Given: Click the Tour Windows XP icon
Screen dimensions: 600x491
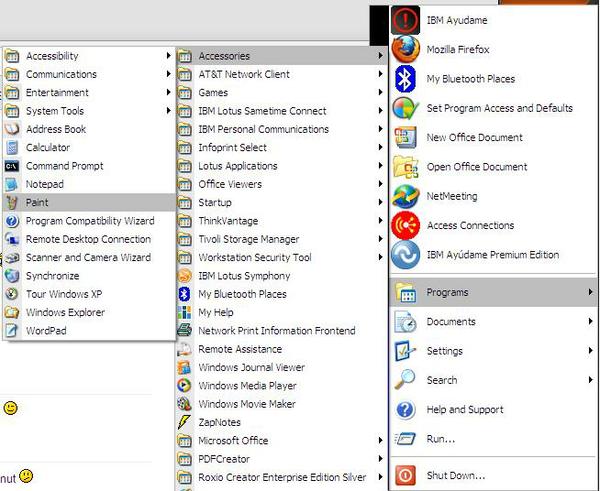Looking at the screenshot, I should click(12, 294).
